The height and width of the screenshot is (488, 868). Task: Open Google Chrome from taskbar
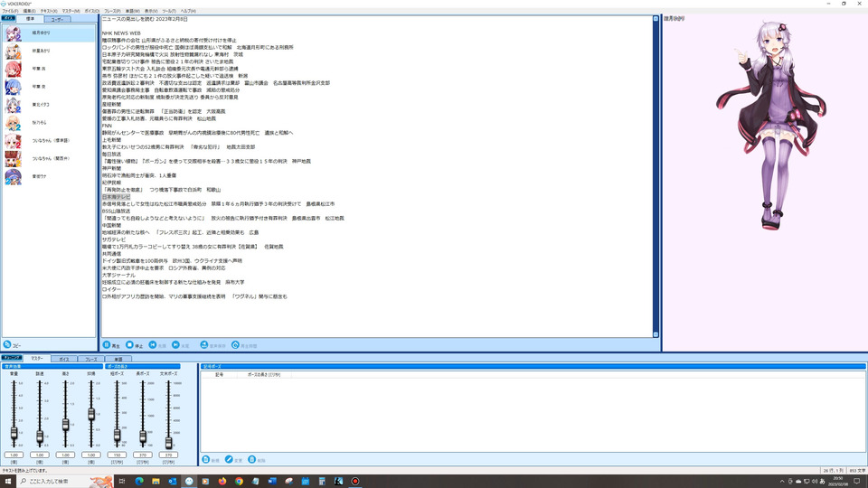239,482
